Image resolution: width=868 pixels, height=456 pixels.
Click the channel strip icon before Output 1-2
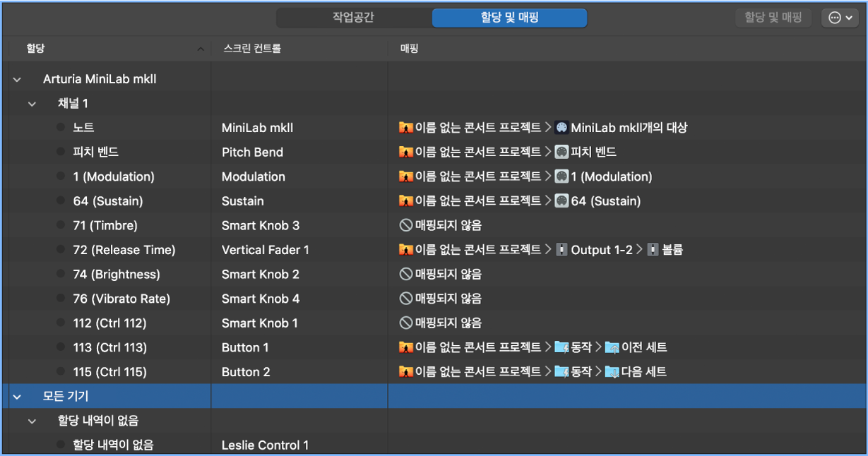click(561, 250)
